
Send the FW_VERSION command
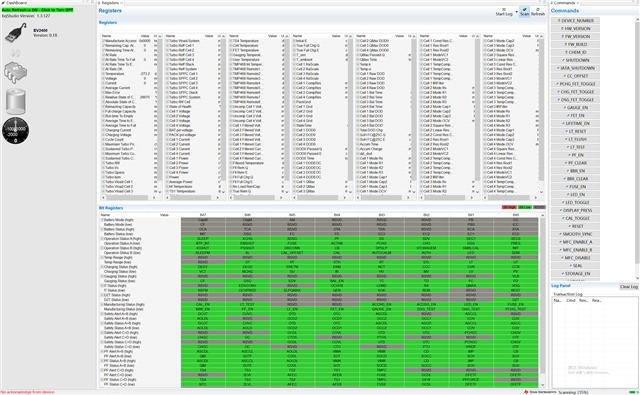(x=575, y=36)
